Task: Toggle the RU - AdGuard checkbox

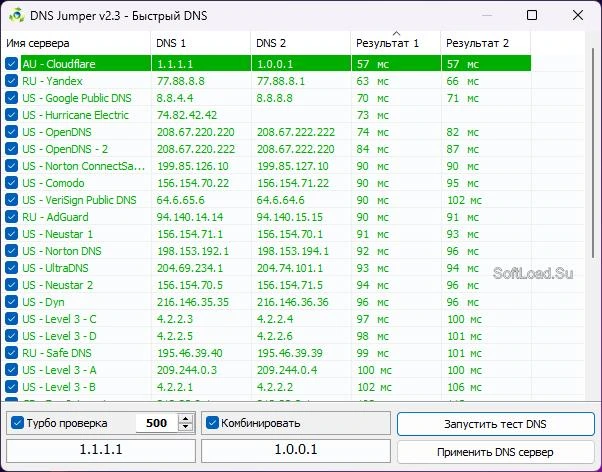Action: point(12,217)
